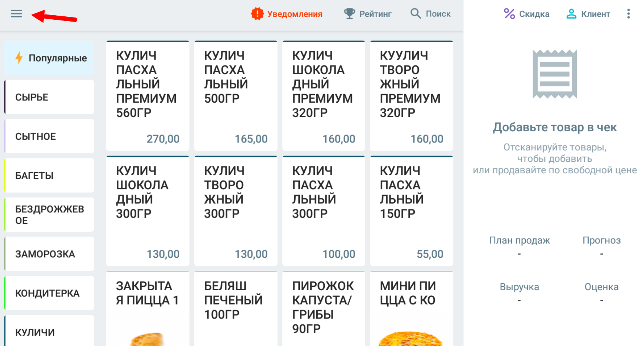644x346 pixels.
Task: Click the receipt icon in the empty check
Action: [554, 74]
